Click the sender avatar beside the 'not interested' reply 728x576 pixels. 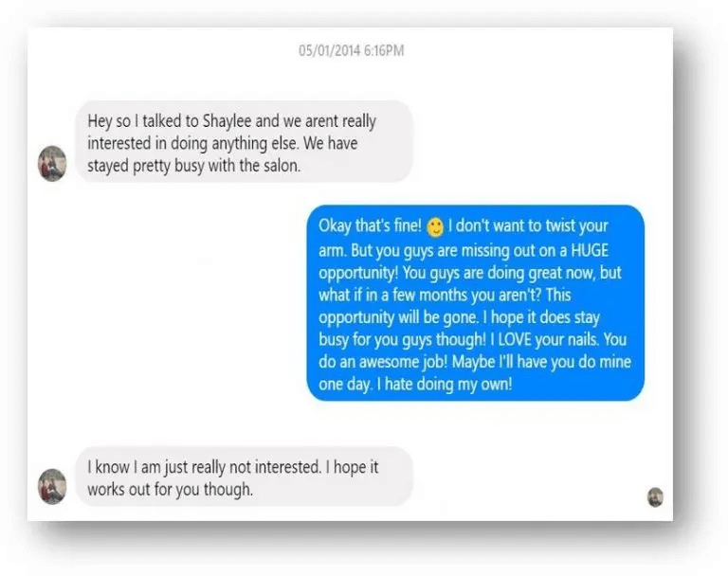coord(52,486)
